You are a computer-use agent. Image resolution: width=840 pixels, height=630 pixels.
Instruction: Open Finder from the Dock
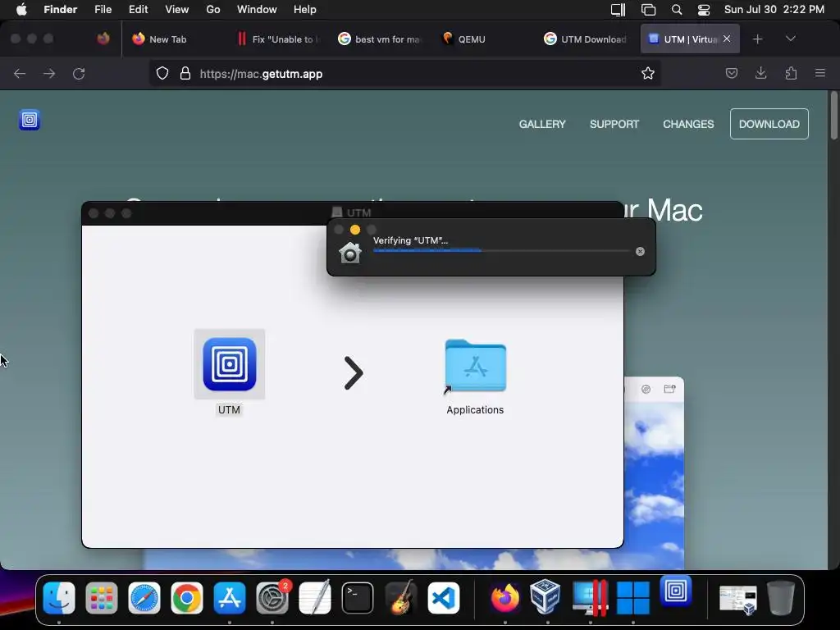[x=59, y=598]
